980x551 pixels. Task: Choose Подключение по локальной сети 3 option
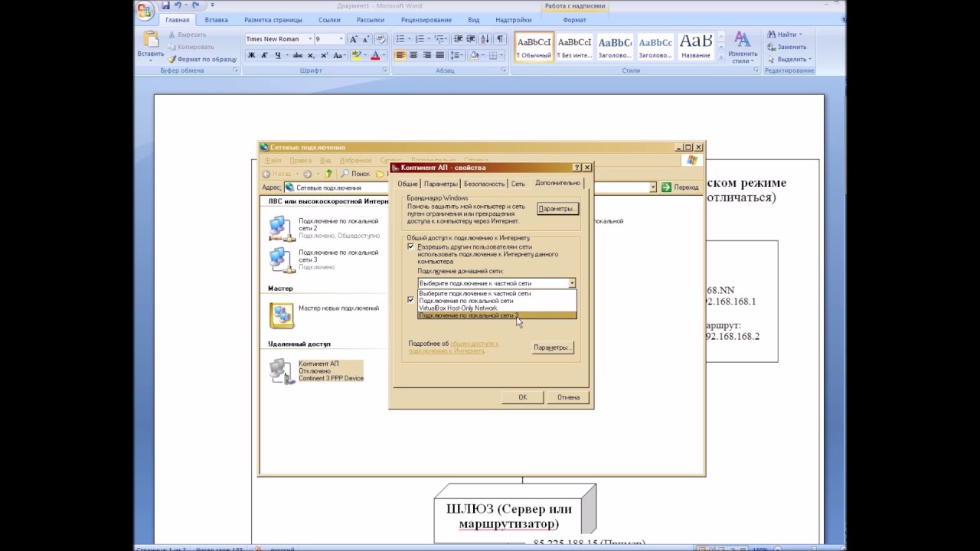tap(497, 315)
